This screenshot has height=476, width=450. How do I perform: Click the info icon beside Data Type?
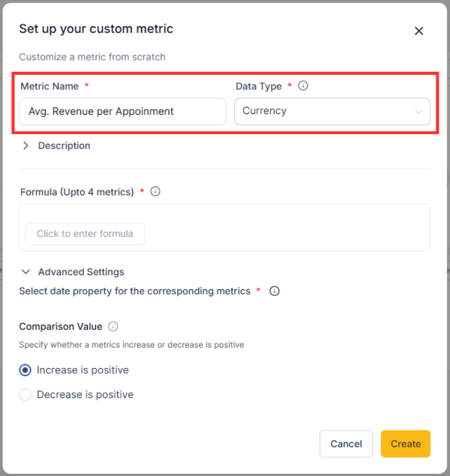coord(304,86)
